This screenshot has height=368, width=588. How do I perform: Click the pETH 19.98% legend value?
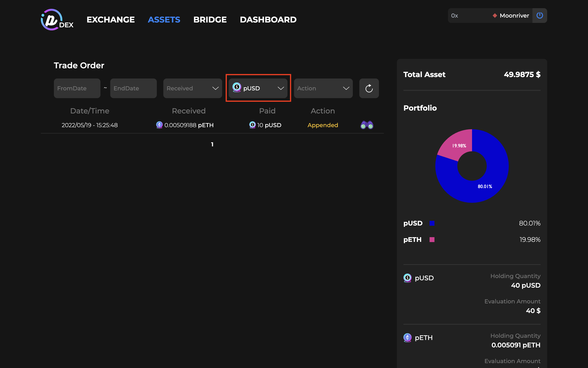click(x=530, y=239)
